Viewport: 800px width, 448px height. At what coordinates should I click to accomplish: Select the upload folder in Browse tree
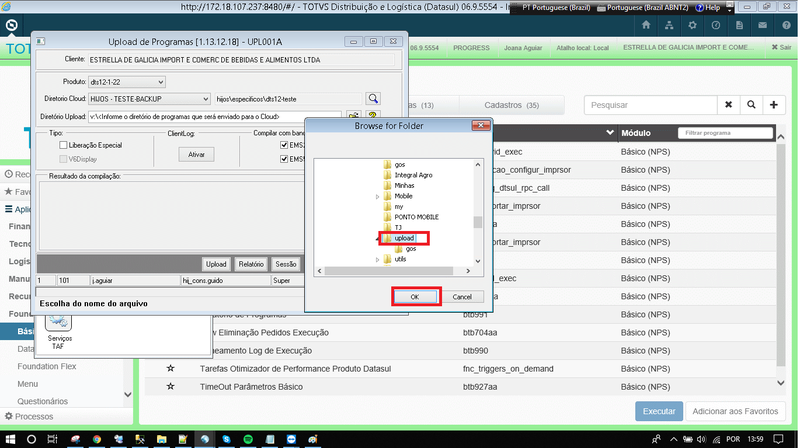click(x=404, y=238)
